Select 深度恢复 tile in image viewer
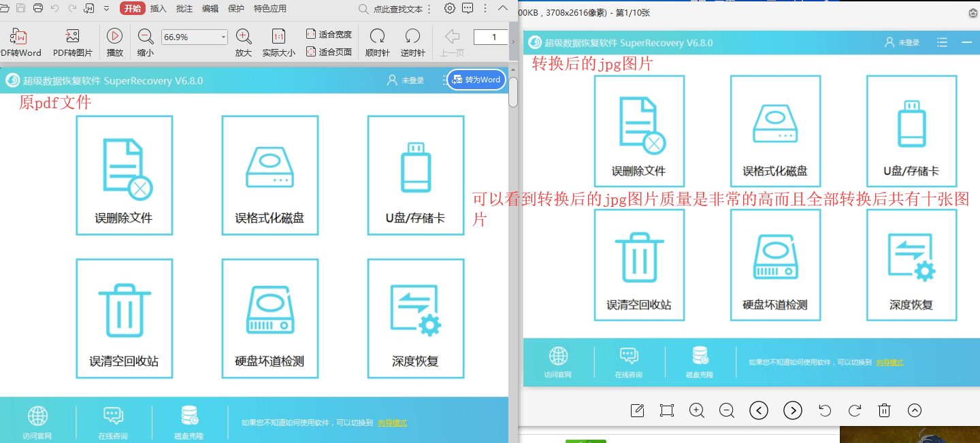The height and width of the screenshot is (443, 980). (911, 265)
